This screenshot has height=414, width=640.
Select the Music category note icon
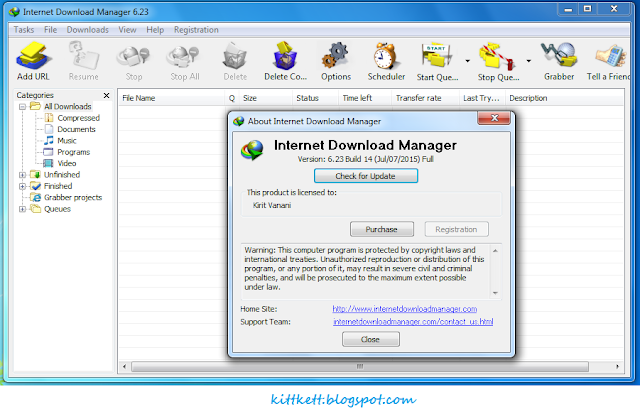(49, 140)
